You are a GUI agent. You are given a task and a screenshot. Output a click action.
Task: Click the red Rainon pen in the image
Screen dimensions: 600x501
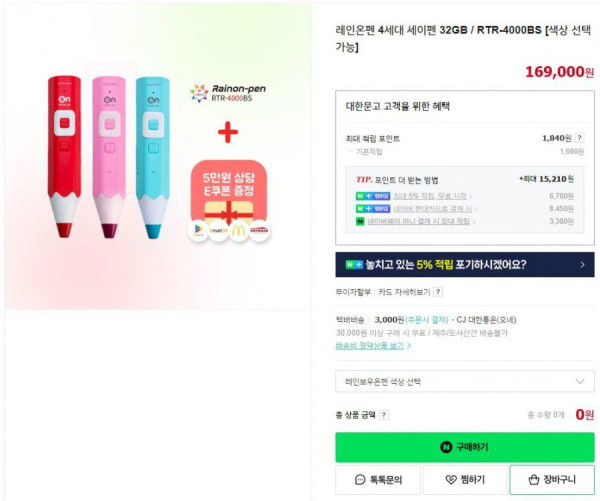click(x=64, y=157)
